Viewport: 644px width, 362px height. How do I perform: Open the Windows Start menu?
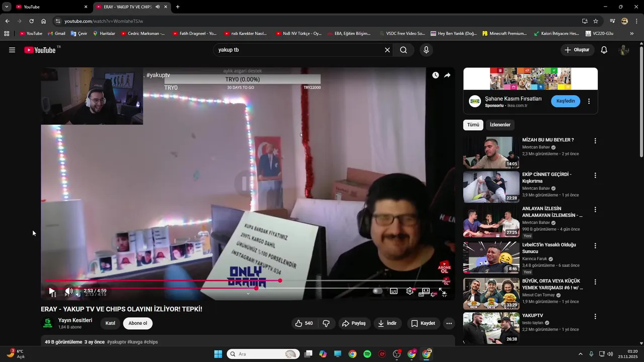coord(218,354)
